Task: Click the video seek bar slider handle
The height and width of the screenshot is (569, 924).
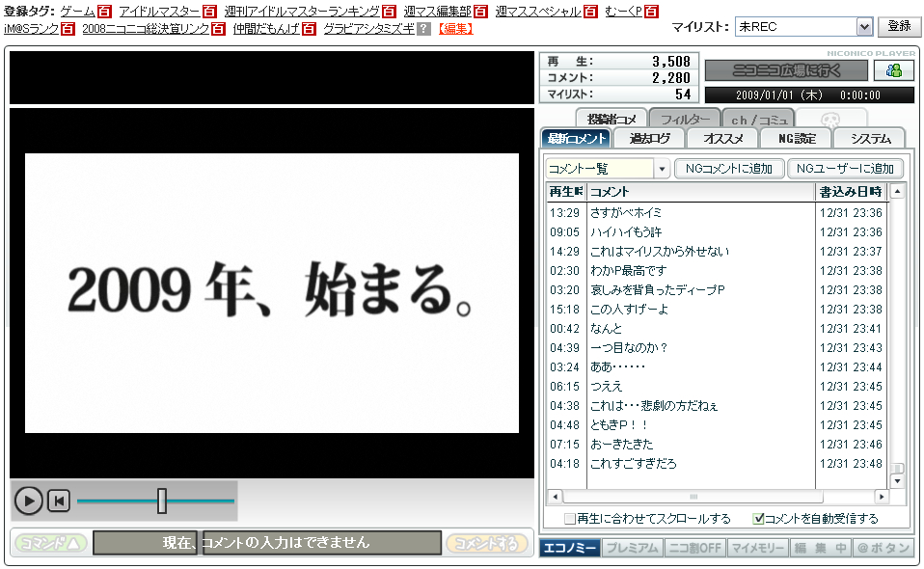Action: [x=162, y=501]
